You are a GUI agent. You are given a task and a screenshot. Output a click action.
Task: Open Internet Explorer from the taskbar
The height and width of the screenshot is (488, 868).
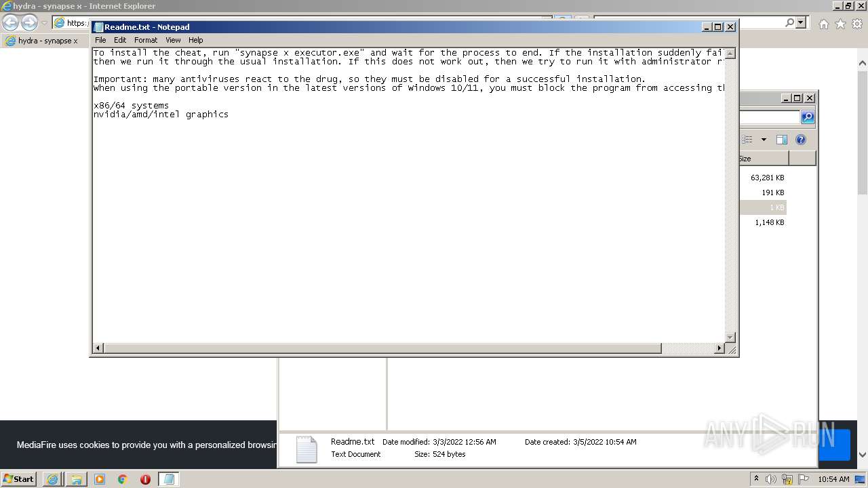pyautogui.click(x=53, y=479)
